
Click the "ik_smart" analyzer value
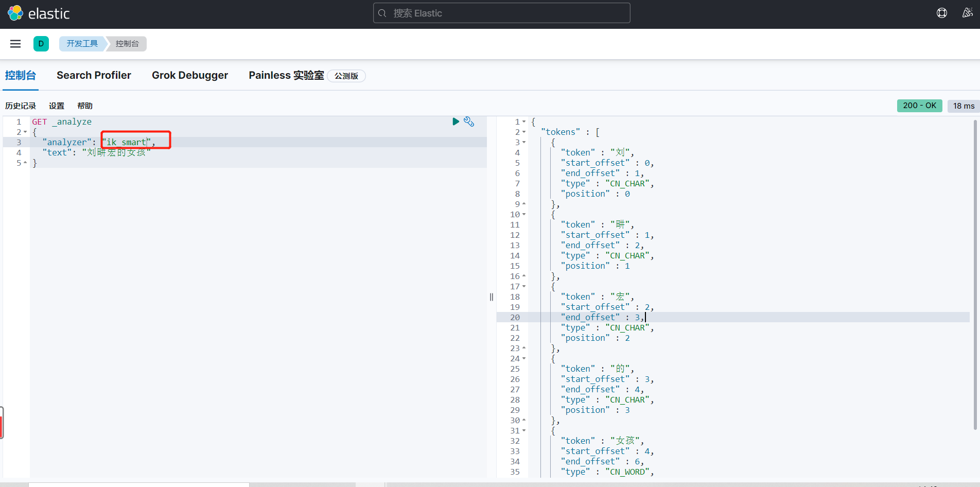pos(127,142)
